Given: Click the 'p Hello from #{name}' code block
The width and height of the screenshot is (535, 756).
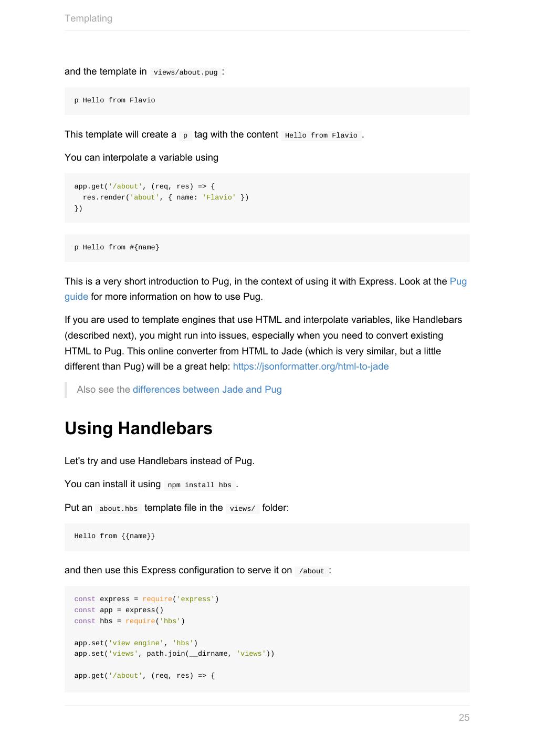Looking at the screenshot, I should (117, 247).
